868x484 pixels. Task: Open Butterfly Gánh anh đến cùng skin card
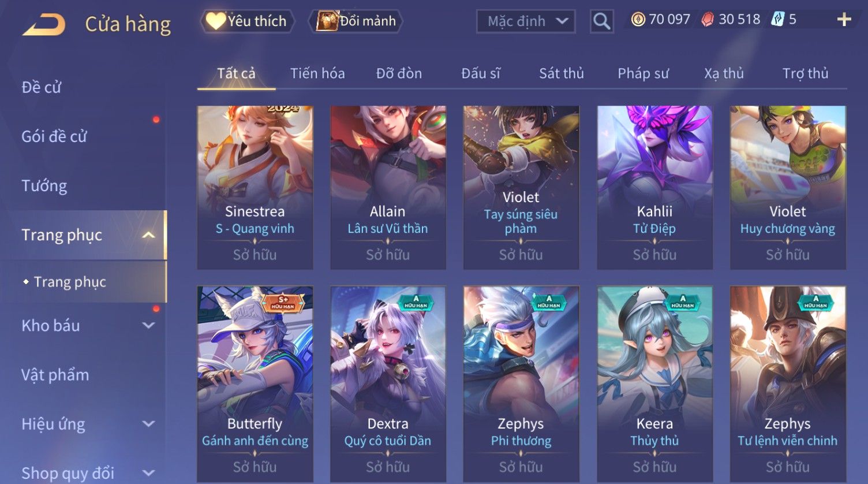255,384
